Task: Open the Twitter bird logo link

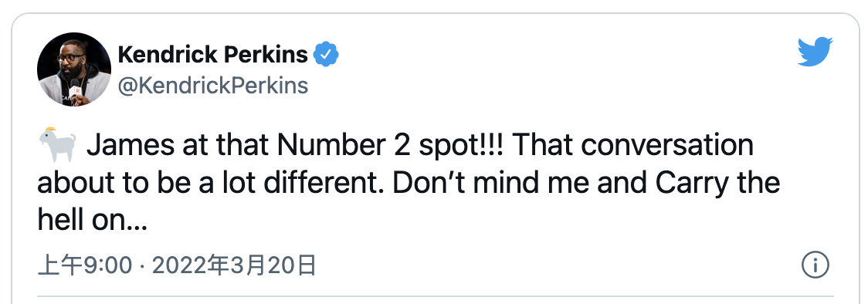Action: 815,52
